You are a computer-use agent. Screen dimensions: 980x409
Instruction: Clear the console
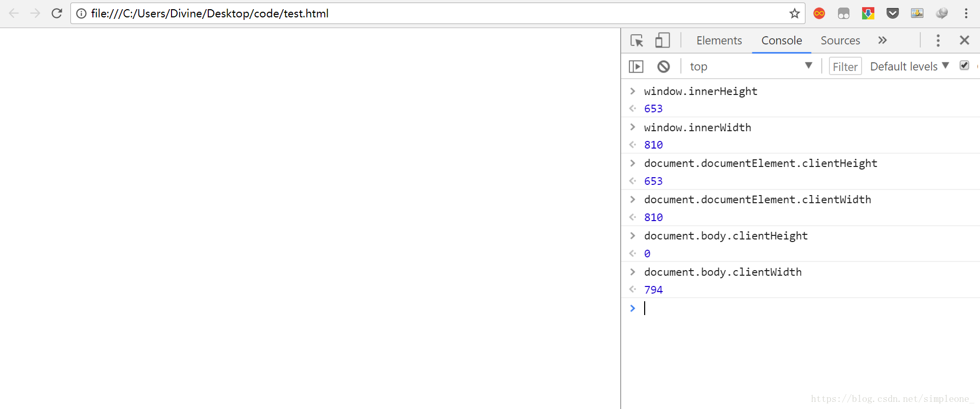(664, 66)
